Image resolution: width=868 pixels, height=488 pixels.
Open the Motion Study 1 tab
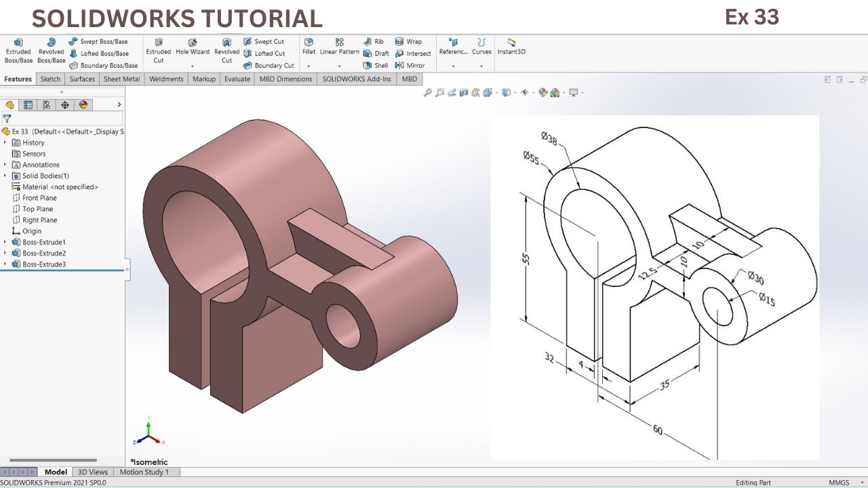coord(144,472)
